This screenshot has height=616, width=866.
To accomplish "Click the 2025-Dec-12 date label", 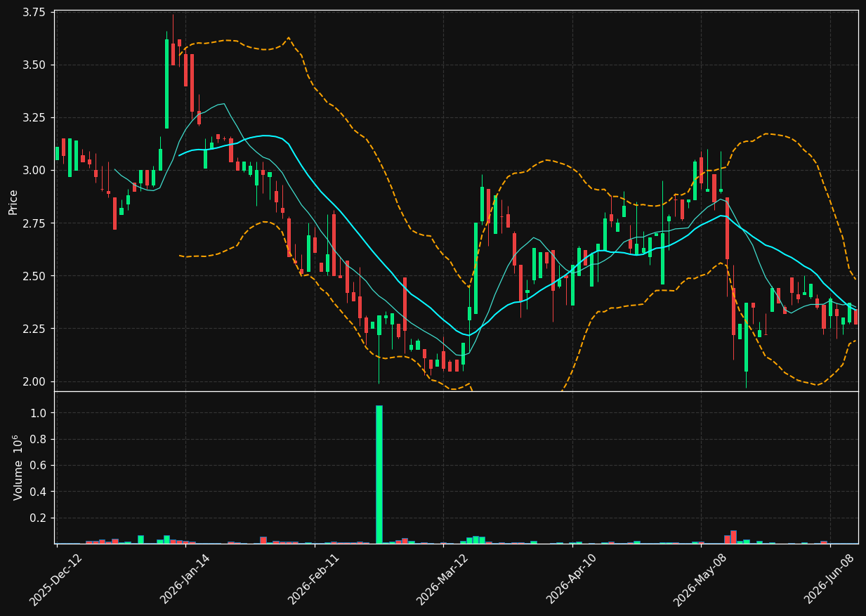I will [55, 579].
